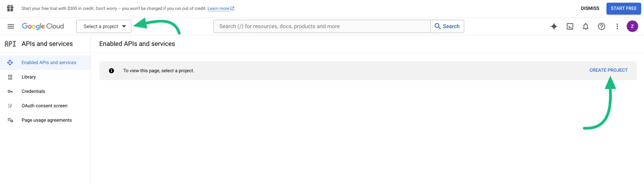Open the navigation hamburger menu
This screenshot has width=644, height=184.
pyautogui.click(x=11, y=26)
